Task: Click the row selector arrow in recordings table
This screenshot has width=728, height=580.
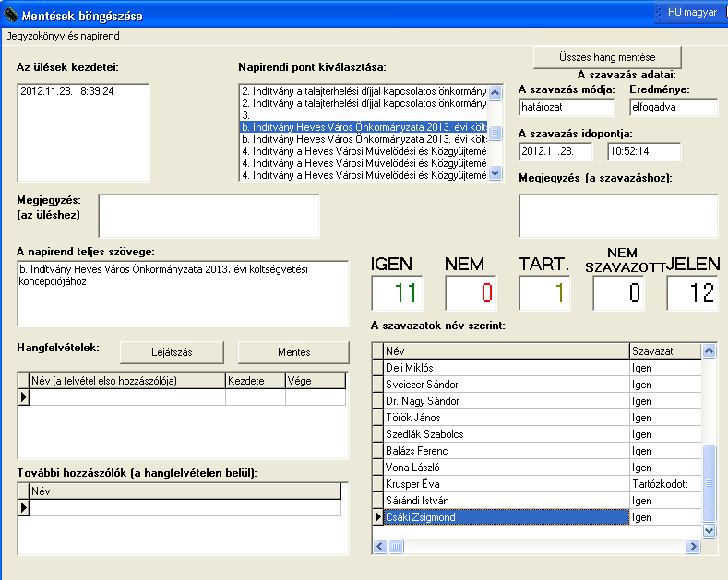Action: 24,397
